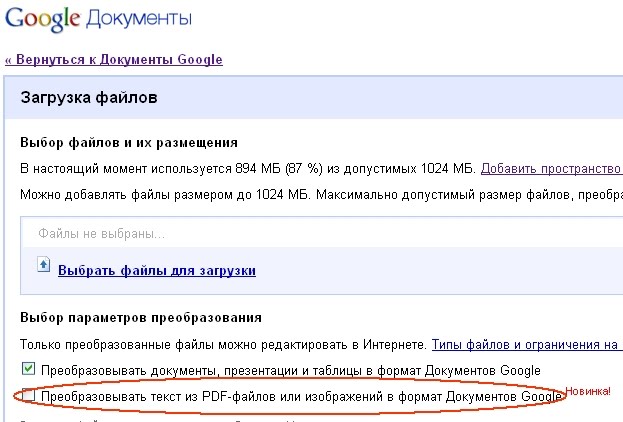Screen dimensions: 623x422
Task: Uncheck convert documents to Google Docs format
Action: [28, 369]
